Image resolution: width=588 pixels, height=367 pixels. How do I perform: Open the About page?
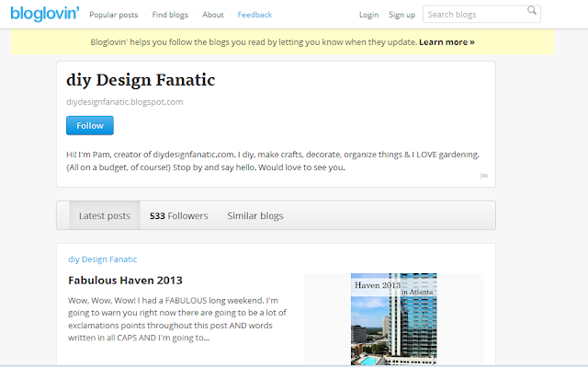213,15
